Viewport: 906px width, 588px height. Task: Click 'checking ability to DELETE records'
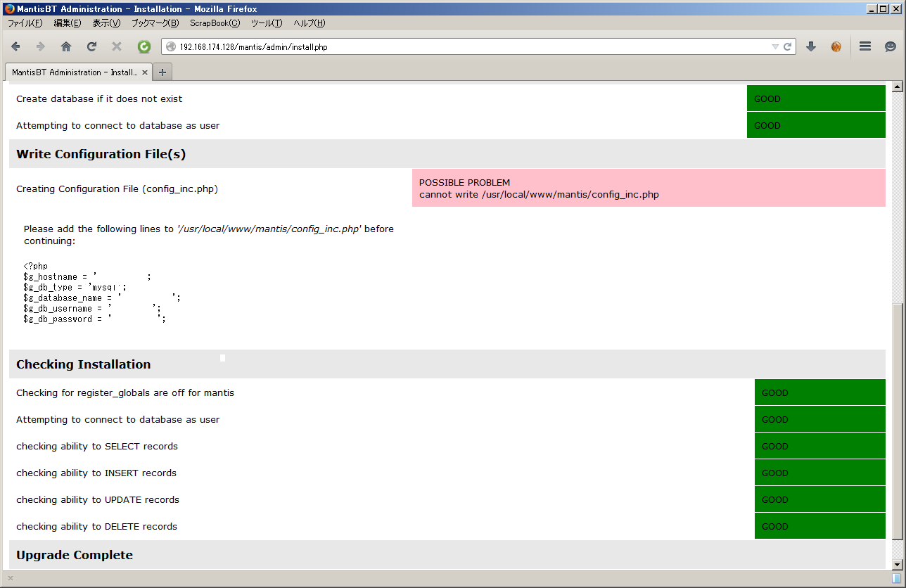pyautogui.click(x=96, y=526)
